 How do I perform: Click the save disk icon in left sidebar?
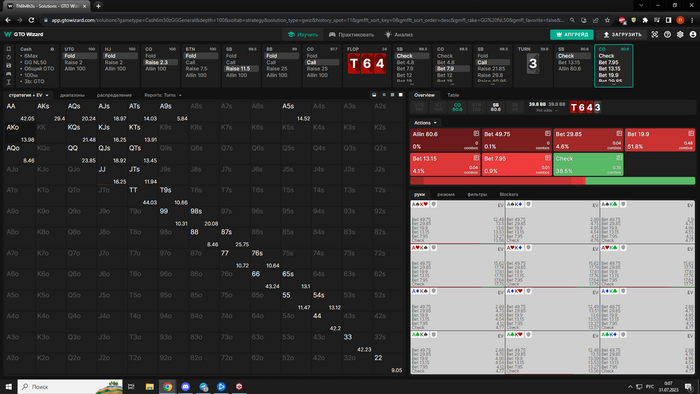(8, 65)
